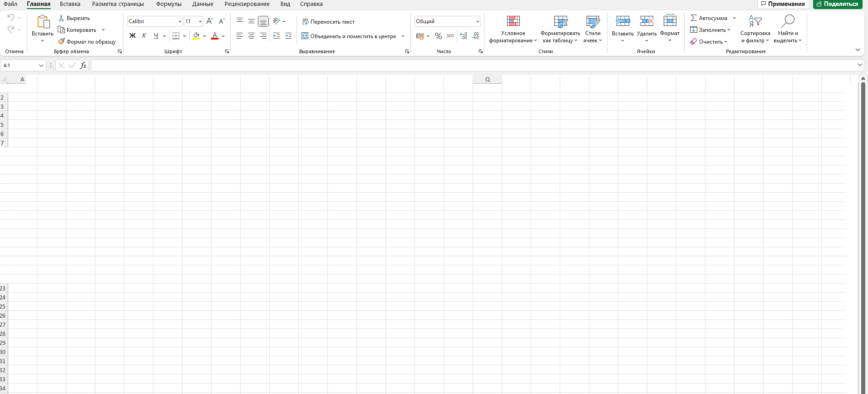Open fill color palette arrow

pyautogui.click(x=204, y=36)
